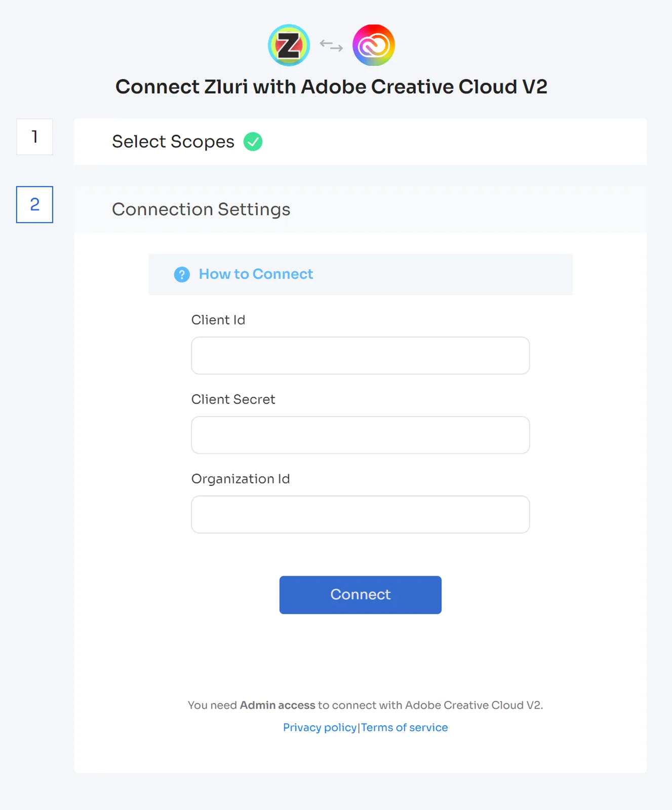Click the Zluri logo icon

point(289,45)
